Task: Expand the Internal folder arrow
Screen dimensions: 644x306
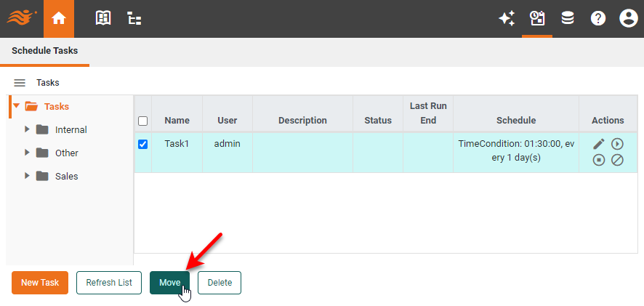Action: coord(28,129)
